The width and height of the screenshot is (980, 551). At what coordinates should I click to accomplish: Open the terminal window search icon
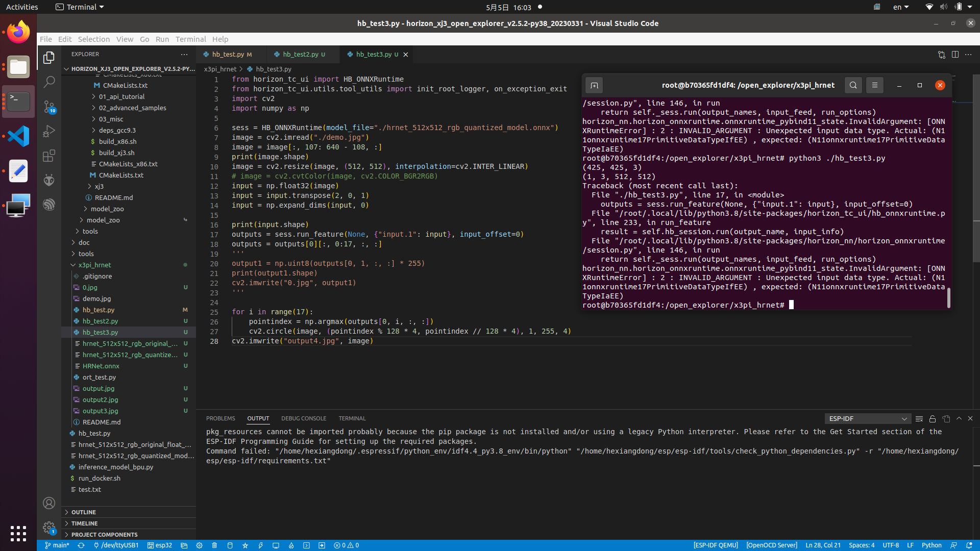click(853, 85)
